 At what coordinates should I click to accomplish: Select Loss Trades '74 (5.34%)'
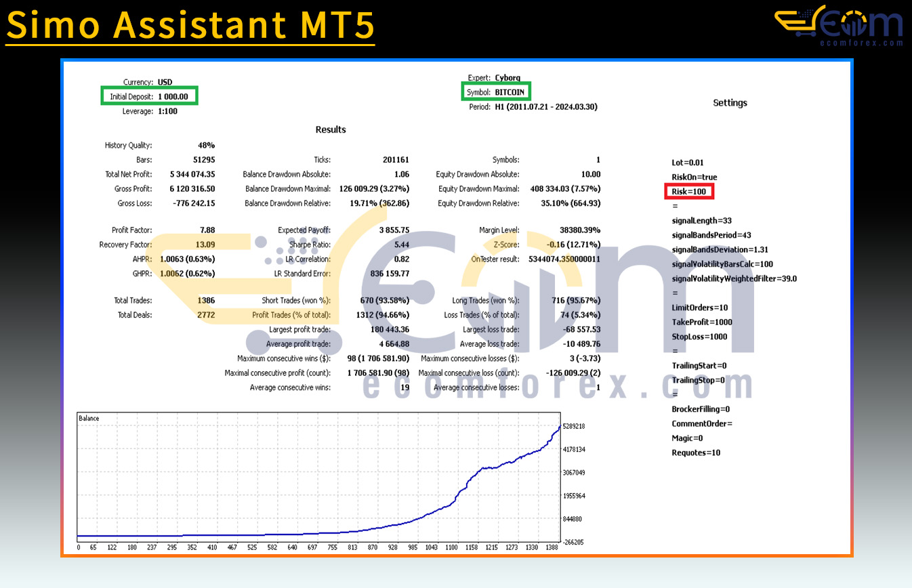point(579,315)
